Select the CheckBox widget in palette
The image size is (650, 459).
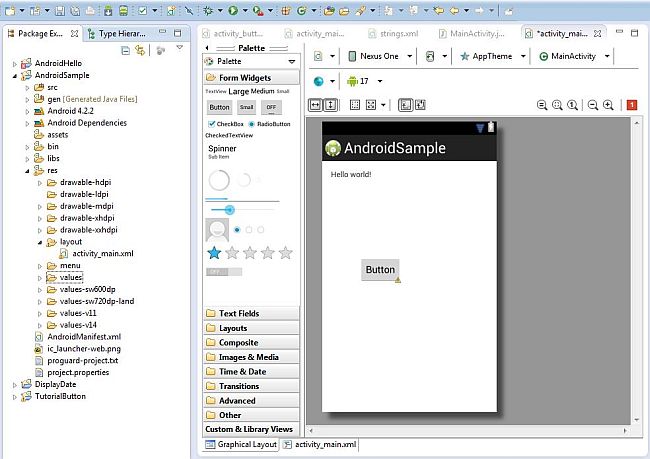coord(226,124)
